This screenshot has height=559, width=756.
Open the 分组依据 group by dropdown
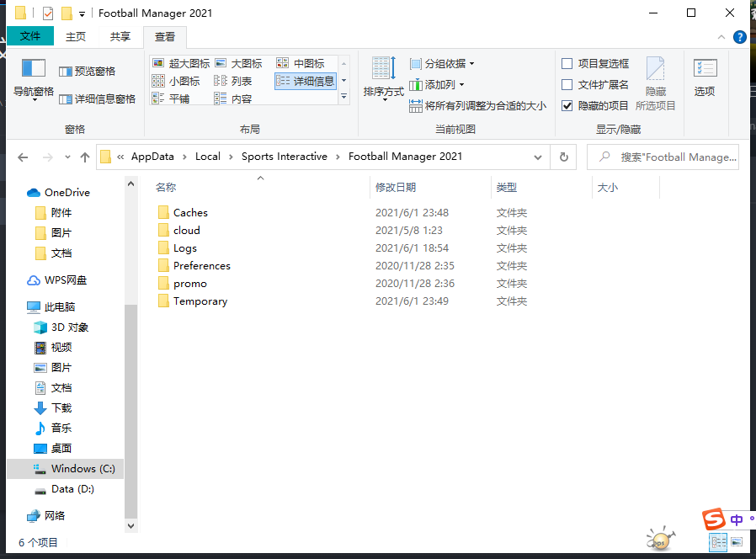(x=442, y=64)
